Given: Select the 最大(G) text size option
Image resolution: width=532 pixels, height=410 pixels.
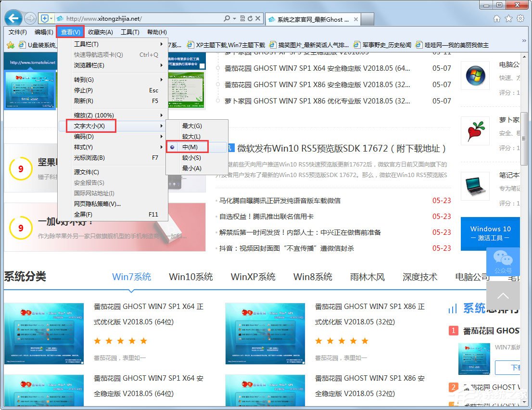Looking at the screenshot, I should [191, 125].
